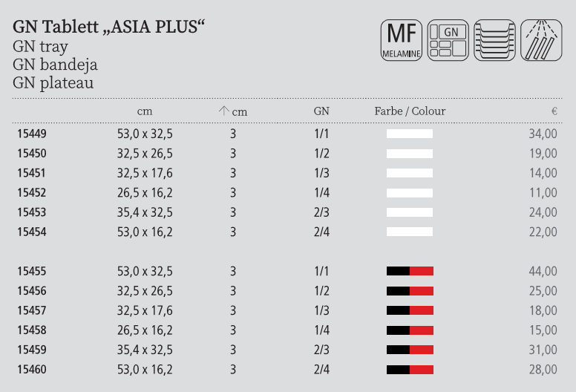Click the euro symbol column header
The width and height of the screenshot is (576, 392).
[x=554, y=111]
